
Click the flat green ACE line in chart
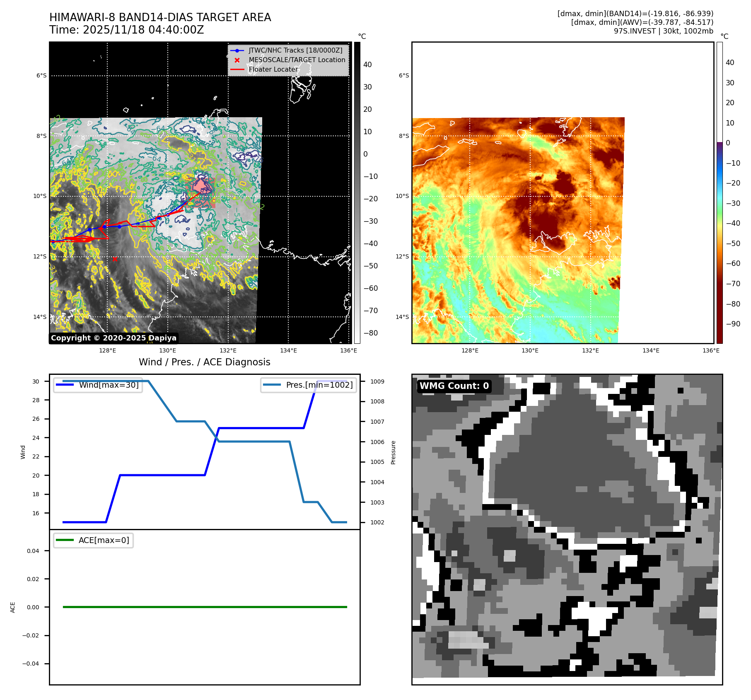tap(205, 607)
